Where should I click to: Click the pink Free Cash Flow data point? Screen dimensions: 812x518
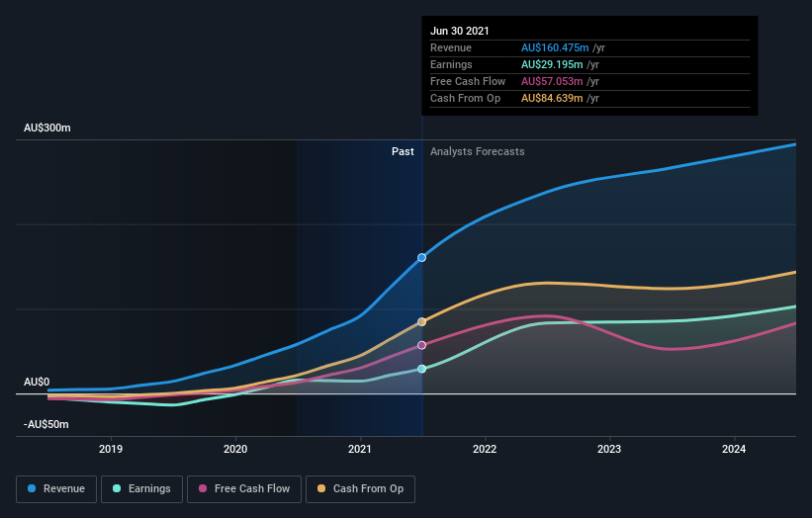click(421, 345)
